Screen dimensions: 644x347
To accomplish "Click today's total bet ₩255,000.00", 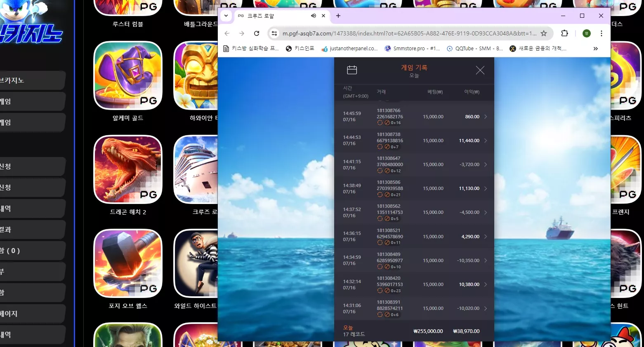I will [x=428, y=331].
